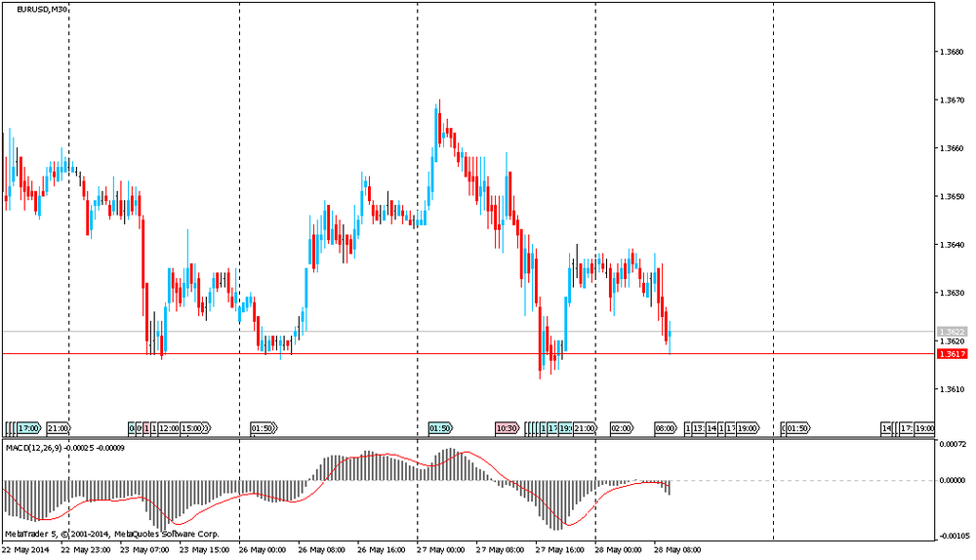The height and width of the screenshot is (560, 976).
Task: Select the MACD(12,26,9) indicator label
Action: pos(61,447)
